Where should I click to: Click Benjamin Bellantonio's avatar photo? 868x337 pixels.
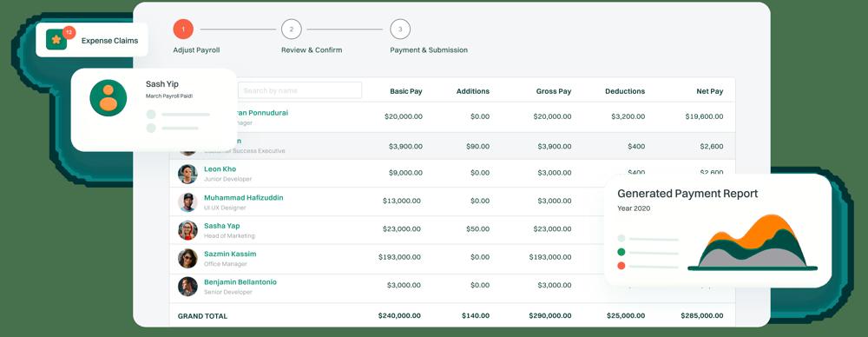point(187,287)
